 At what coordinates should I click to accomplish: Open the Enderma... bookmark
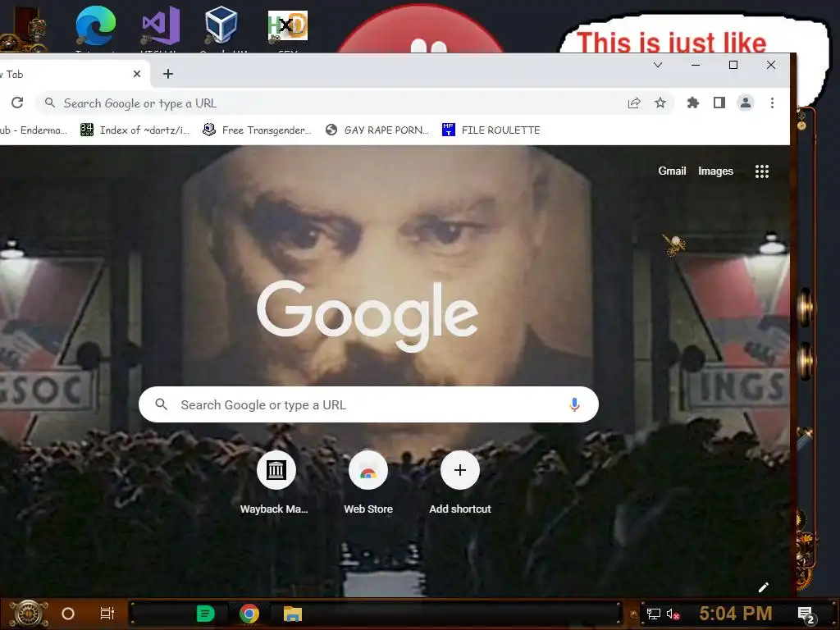click(33, 130)
